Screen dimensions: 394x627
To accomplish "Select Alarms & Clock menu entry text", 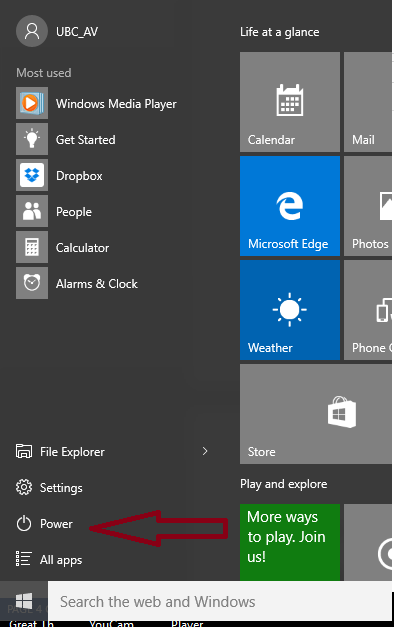I will click(97, 284).
